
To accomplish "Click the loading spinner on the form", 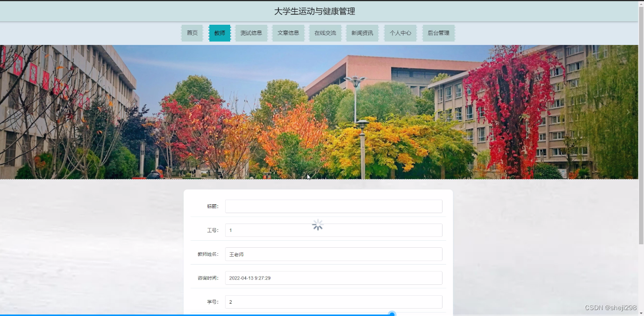I will [x=317, y=224].
